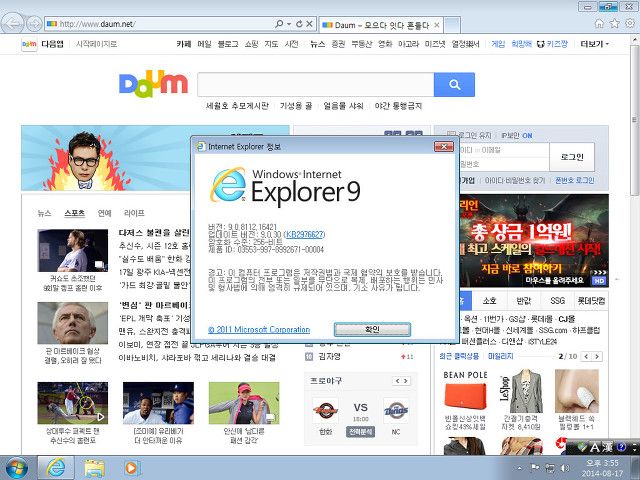Open the IE Tools gear icon
The image size is (640, 480).
pyautogui.click(x=630, y=24)
